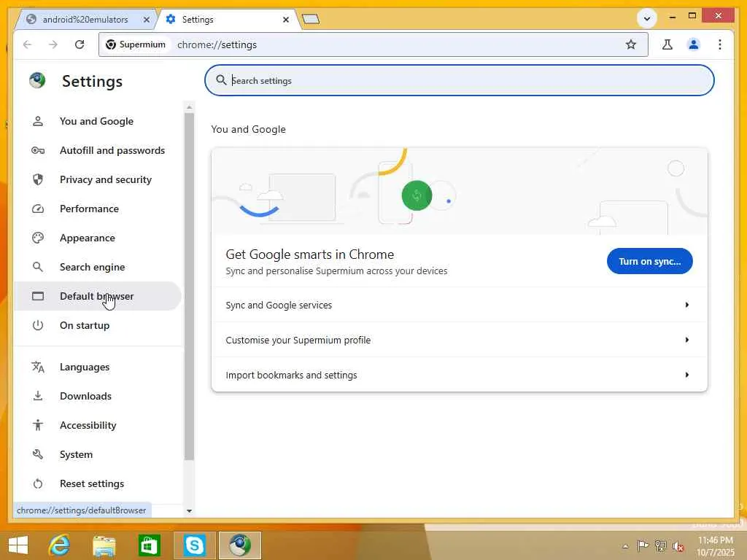This screenshot has height=560, width=747.
Task: Click the search magnifier icon in settings
Action: [221, 80]
